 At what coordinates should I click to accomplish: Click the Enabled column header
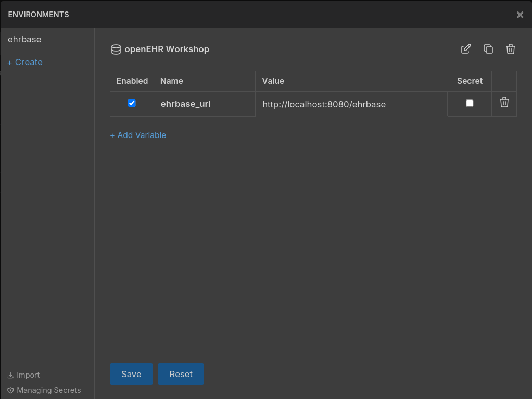coord(132,81)
